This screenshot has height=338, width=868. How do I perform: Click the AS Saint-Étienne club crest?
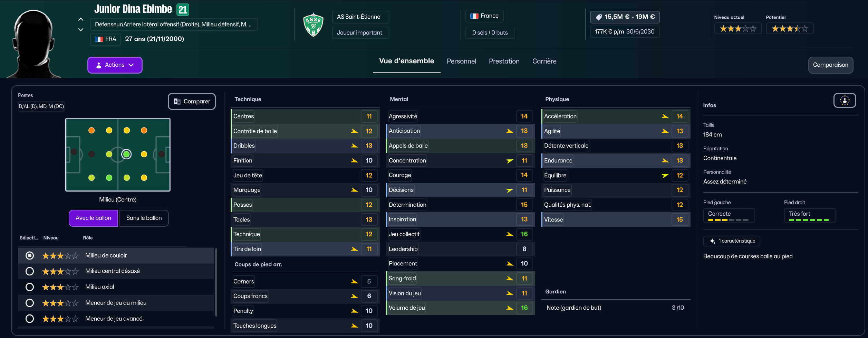(313, 25)
